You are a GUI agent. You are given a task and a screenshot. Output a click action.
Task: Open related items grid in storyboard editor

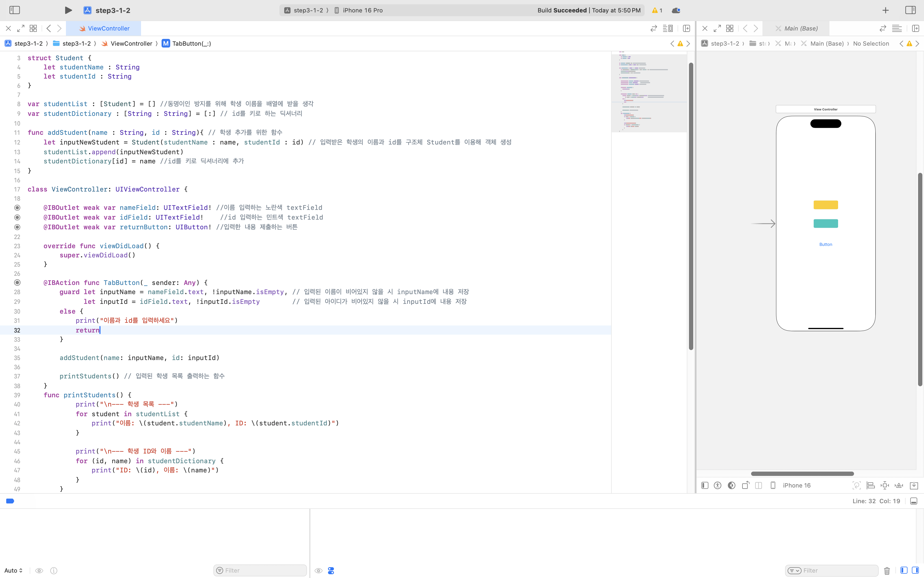[730, 28]
